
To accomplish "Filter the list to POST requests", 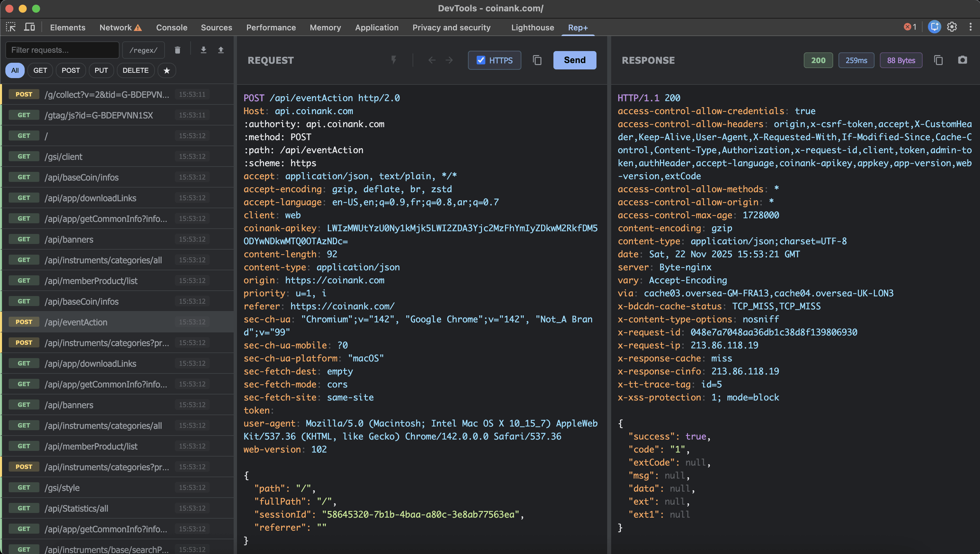I will click(x=71, y=70).
